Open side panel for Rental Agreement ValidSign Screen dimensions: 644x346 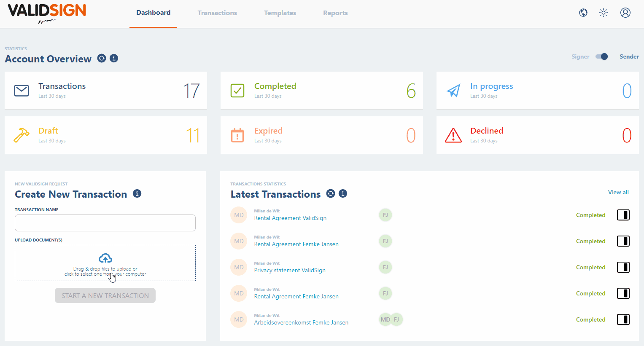coord(623,215)
